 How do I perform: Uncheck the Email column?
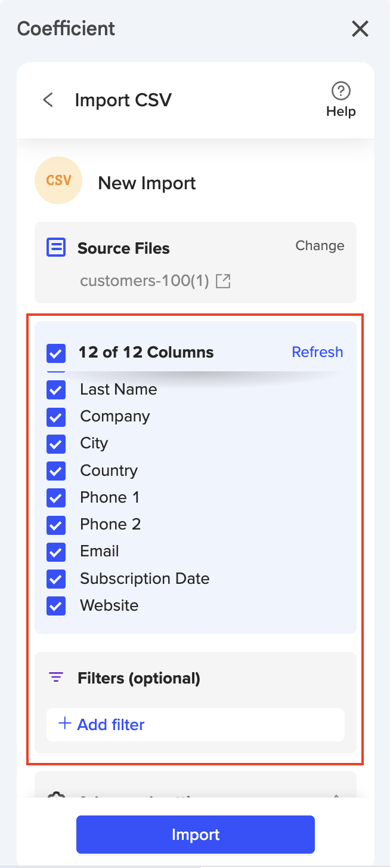click(55, 552)
